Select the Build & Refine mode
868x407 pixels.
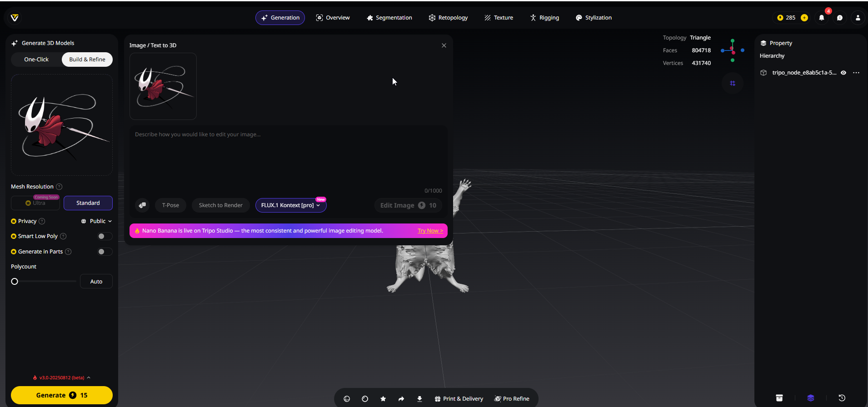point(87,60)
